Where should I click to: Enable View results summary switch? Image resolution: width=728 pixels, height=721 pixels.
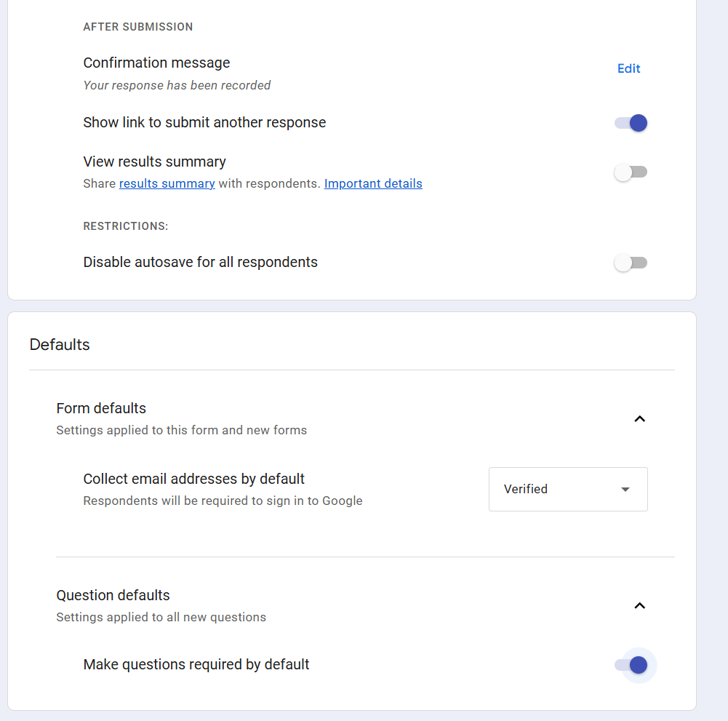tap(631, 172)
